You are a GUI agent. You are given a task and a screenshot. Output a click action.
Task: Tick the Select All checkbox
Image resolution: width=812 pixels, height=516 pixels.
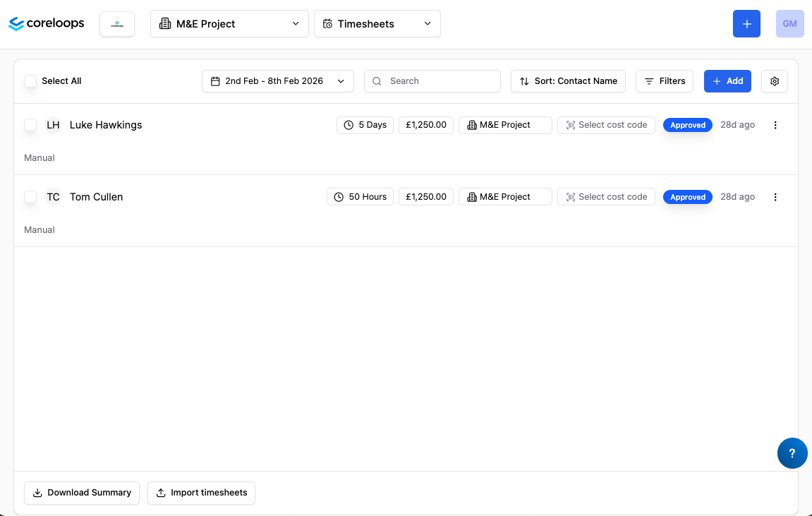click(x=30, y=80)
